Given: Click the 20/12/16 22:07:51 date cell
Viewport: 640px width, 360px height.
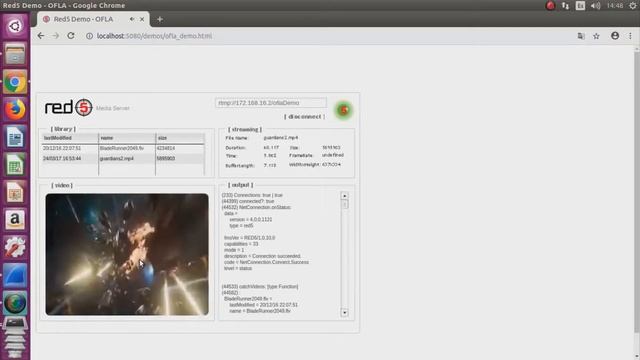Looking at the screenshot, I should click(x=62, y=148).
